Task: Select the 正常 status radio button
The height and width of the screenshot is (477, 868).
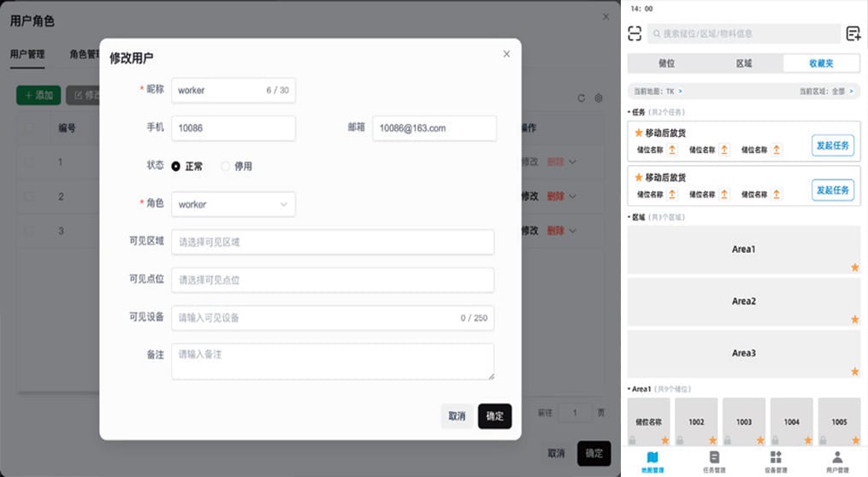Action: (x=176, y=167)
